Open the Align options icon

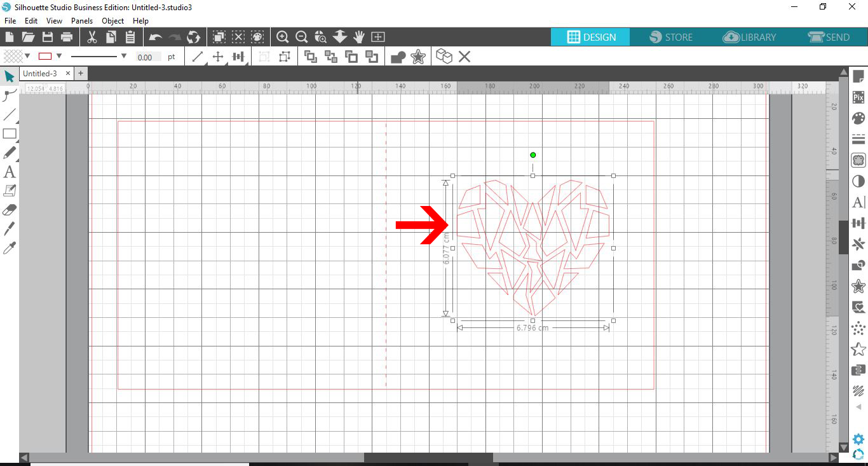click(238, 57)
